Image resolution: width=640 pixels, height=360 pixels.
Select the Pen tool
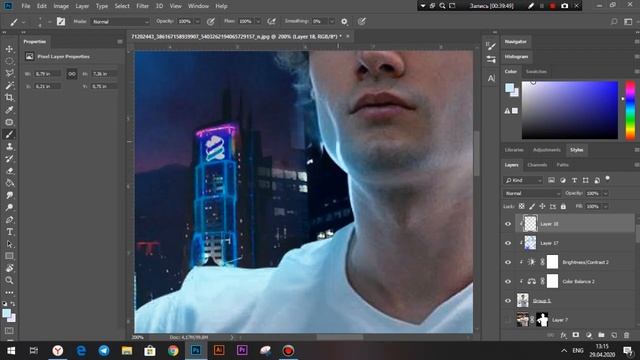(9, 220)
